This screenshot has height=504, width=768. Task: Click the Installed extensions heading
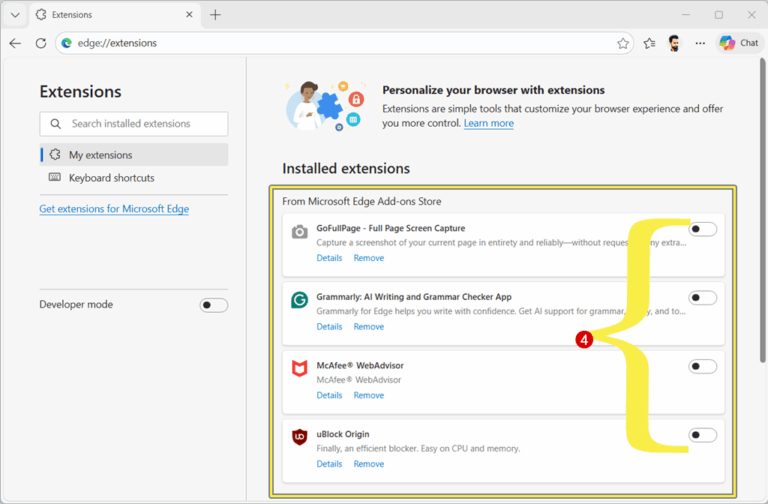(x=346, y=168)
